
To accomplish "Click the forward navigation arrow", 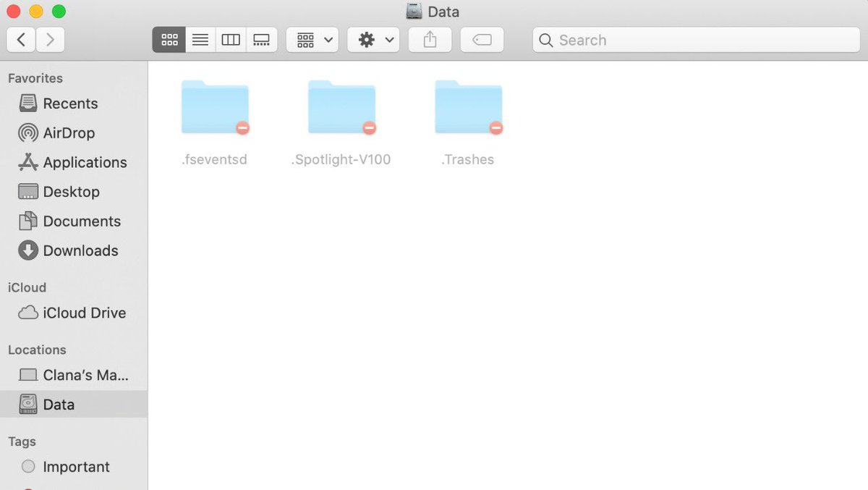I will [x=50, y=39].
